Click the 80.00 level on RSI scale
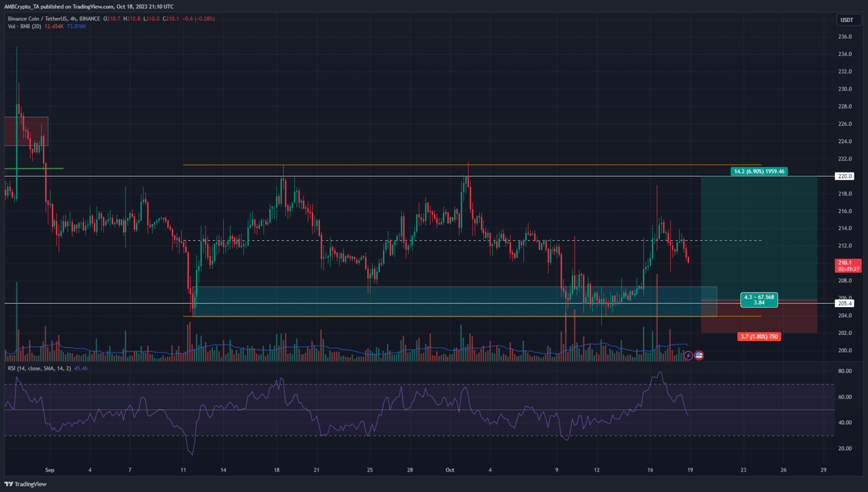Screen dimensions: 868x492 pyautogui.click(x=845, y=372)
